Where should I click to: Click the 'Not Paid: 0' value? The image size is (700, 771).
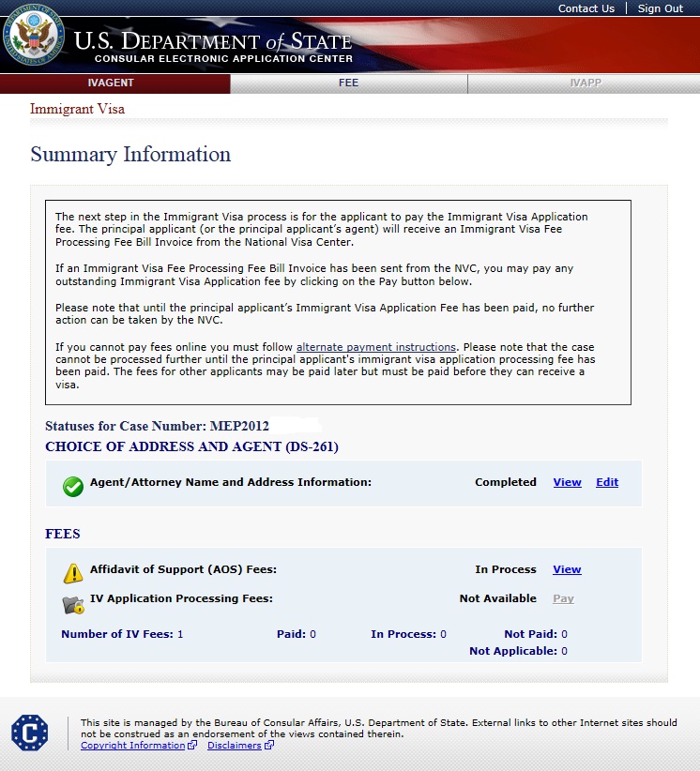click(x=536, y=634)
